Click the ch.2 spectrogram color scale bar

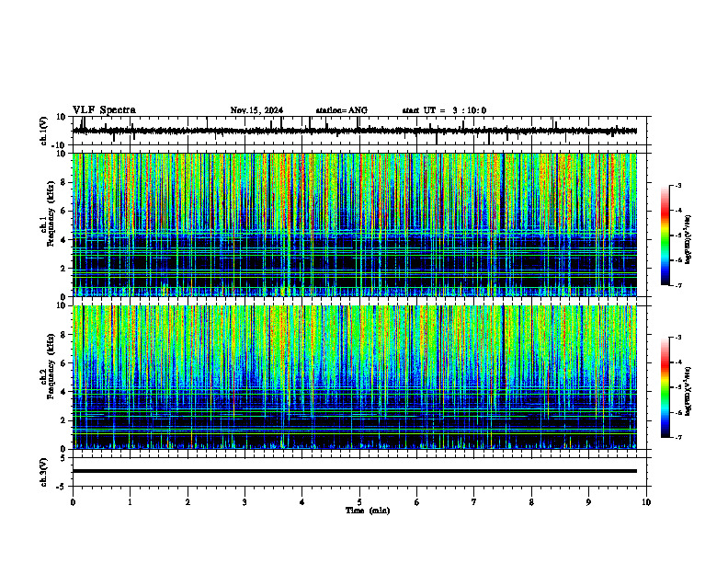665,387
